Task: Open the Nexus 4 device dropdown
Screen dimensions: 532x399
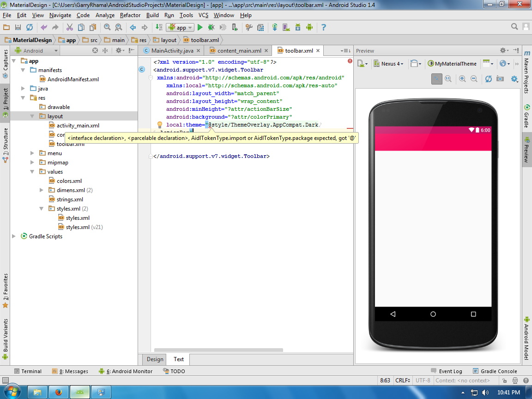Action: 389,63
